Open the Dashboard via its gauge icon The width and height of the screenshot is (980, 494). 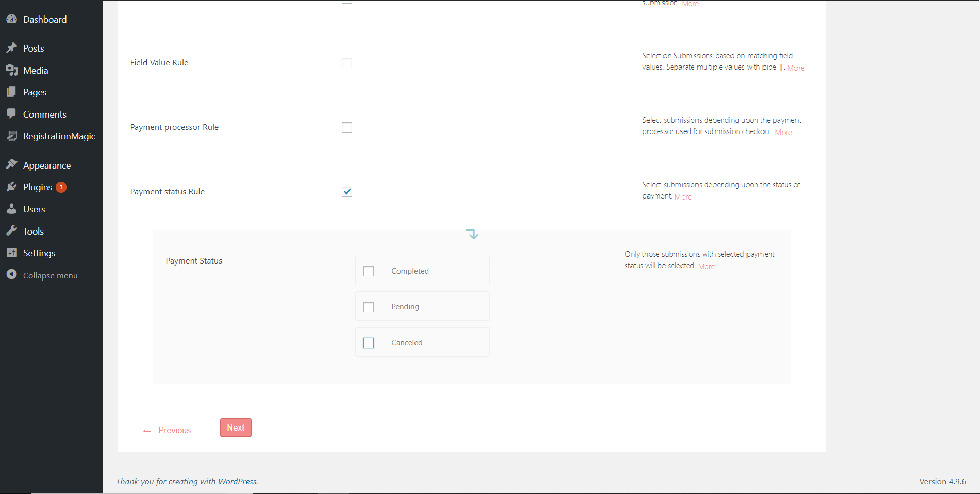coord(11,19)
